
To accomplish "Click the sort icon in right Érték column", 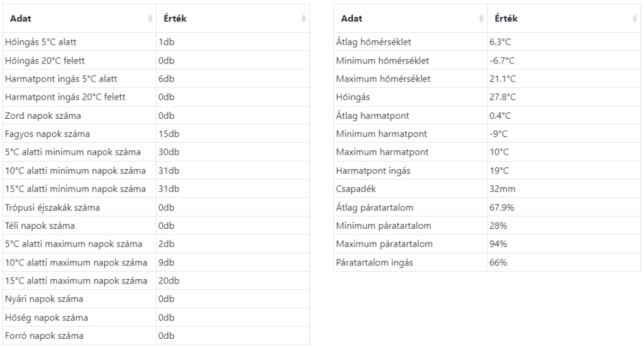I will [635, 19].
